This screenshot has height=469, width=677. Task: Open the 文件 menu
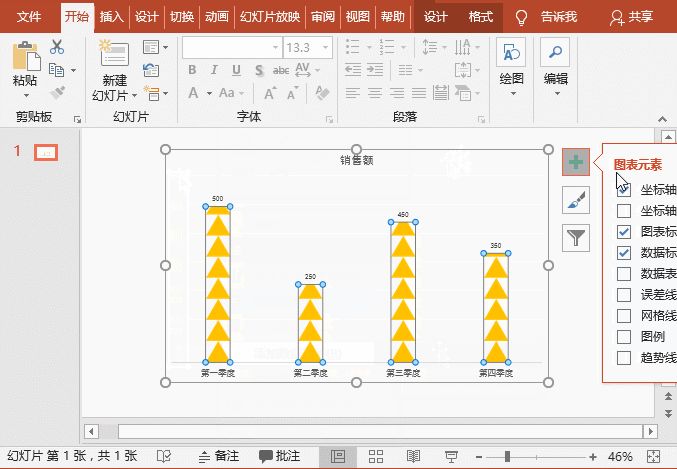(29, 17)
